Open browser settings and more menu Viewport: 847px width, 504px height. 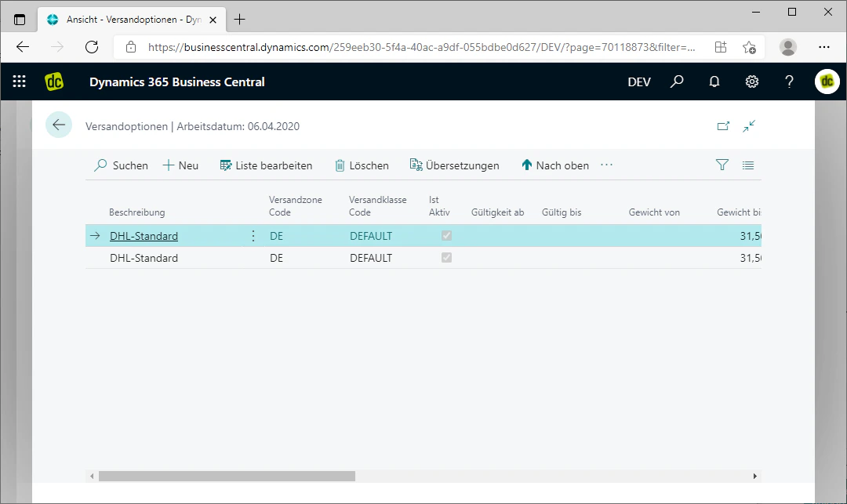point(823,47)
